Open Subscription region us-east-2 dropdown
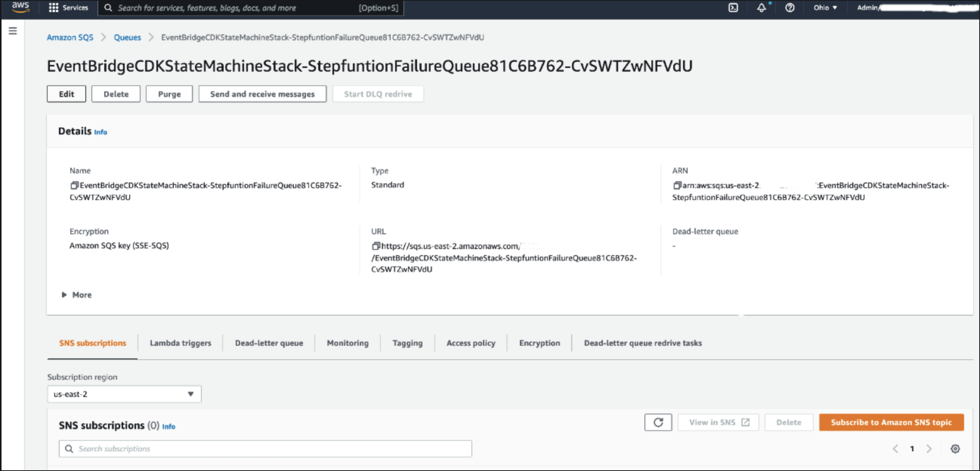Screen dimensions: 980x471 coord(124,394)
